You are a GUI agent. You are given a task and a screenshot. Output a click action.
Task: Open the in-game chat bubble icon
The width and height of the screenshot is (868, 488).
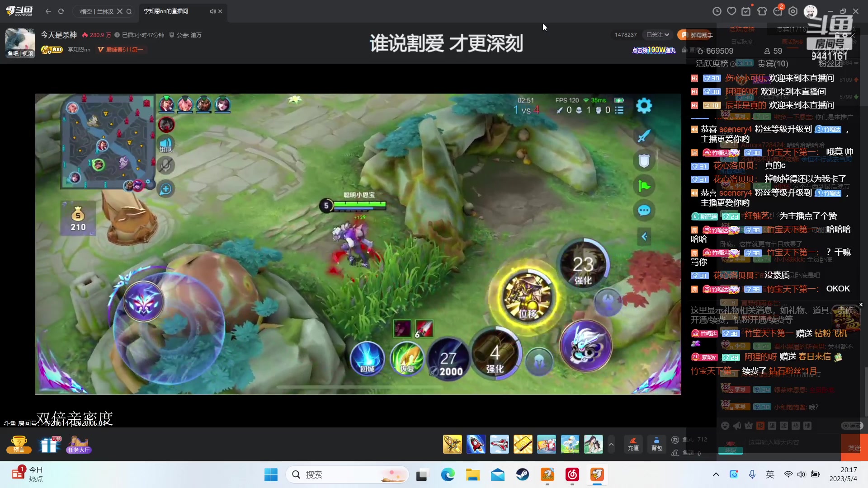click(x=644, y=210)
